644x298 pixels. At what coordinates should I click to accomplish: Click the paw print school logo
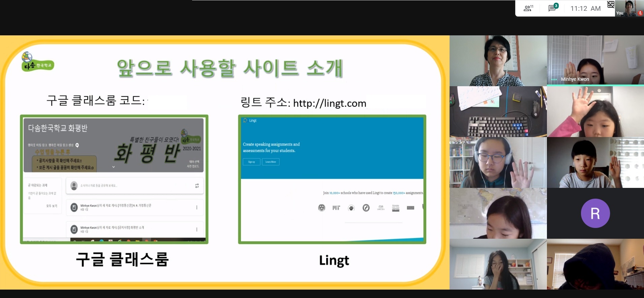[x=351, y=208]
